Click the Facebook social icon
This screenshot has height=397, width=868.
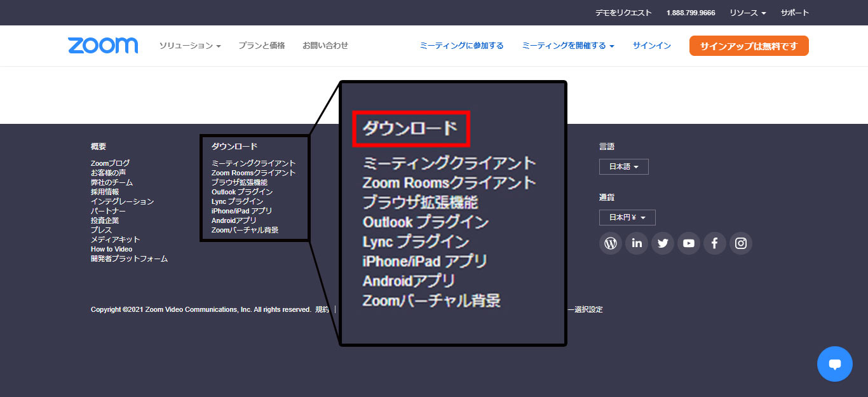715,243
